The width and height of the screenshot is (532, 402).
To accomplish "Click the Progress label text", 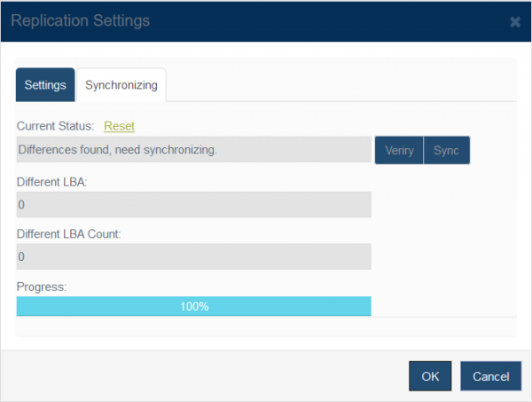I will point(42,287).
